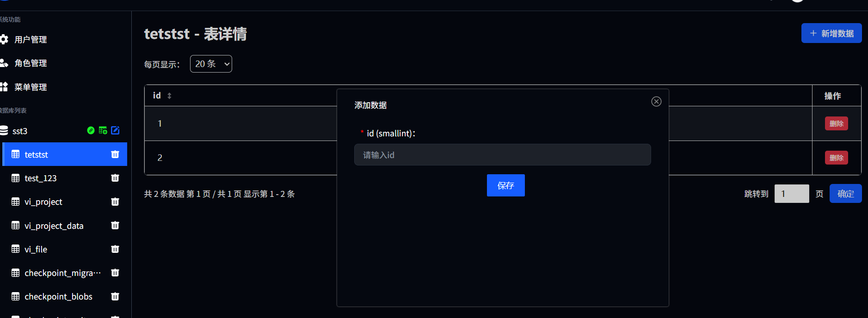This screenshot has width=868, height=318.
Task: Click trash icon next to test_123
Action: 115,178
